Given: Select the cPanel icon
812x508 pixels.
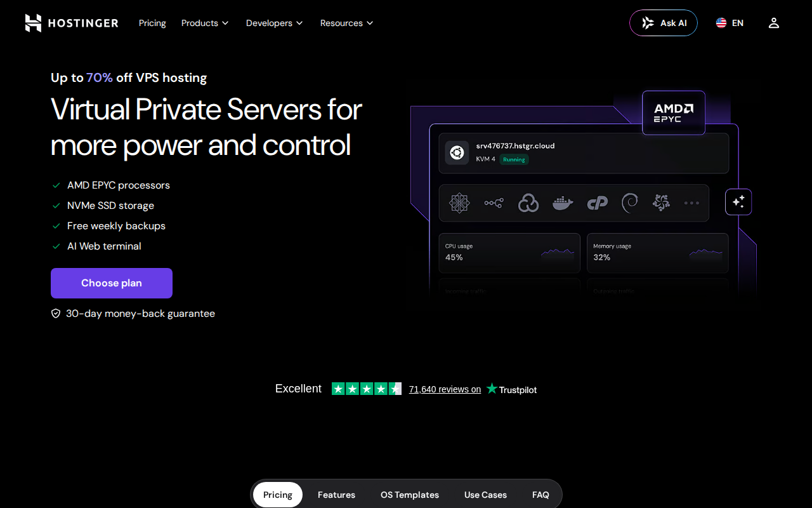Looking at the screenshot, I should [x=597, y=203].
